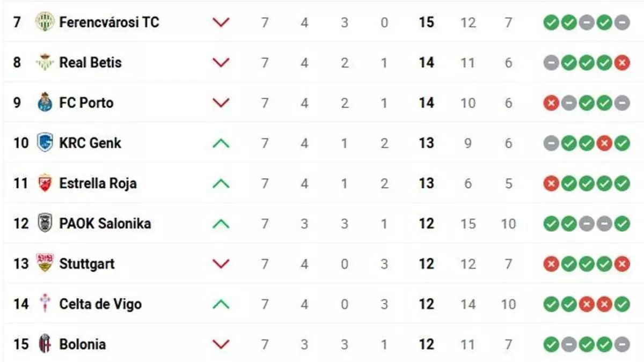Toggle the gray draw marker in PAOK's form guide
644x362 pixels.
[x=588, y=224]
